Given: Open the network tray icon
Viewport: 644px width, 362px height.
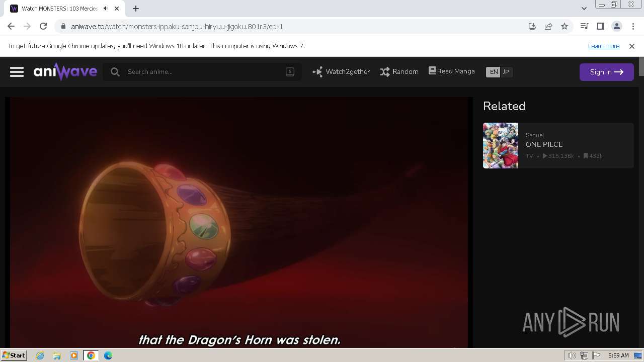Looking at the screenshot, I should coord(584,355).
